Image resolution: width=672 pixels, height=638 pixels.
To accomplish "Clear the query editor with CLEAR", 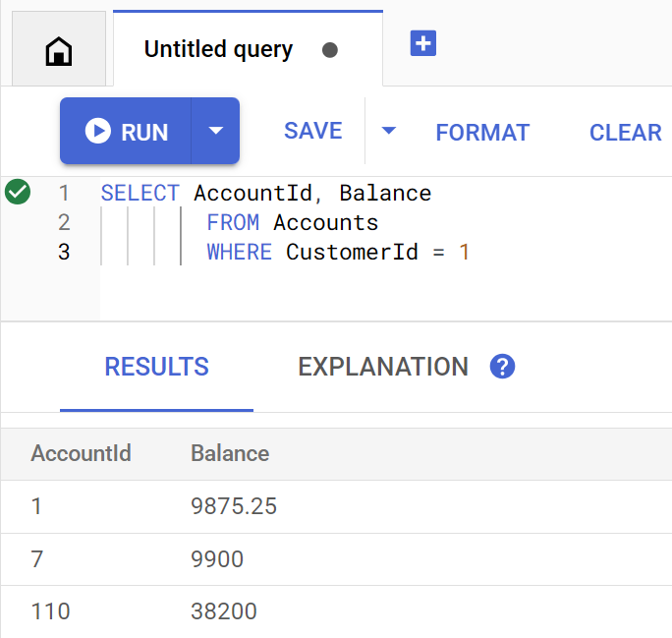I will pos(625,133).
